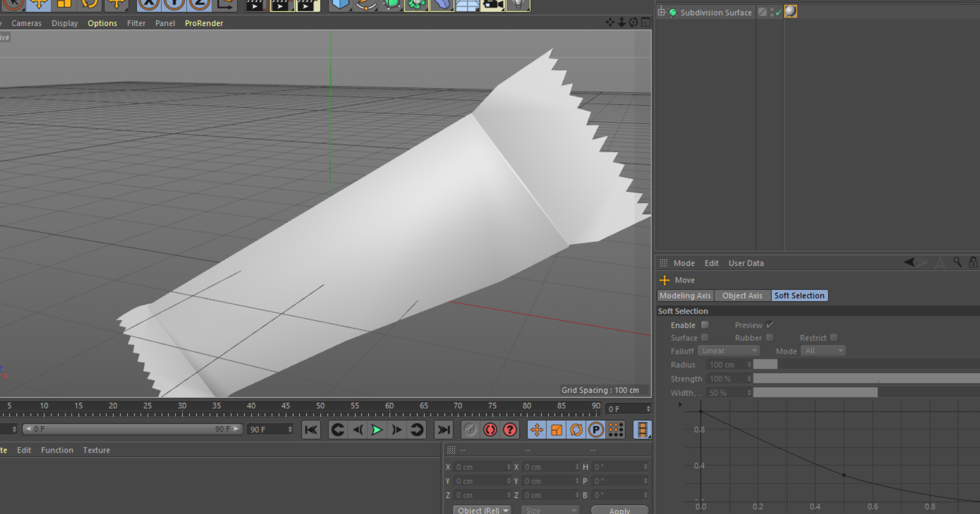Switch to Object Axis tab
This screenshot has width=980, height=514.
pyautogui.click(x=742, y=296)
